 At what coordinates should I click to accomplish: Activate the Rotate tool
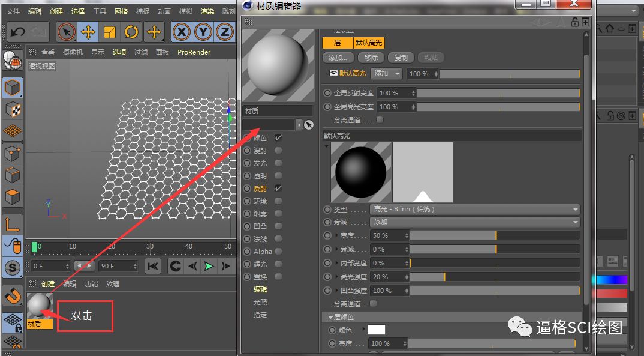(x=131, y=32)
